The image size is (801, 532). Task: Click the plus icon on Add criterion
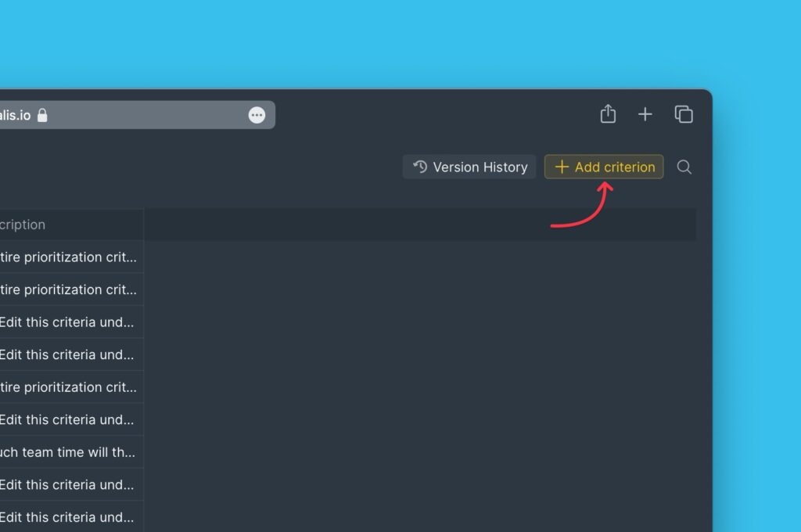coord(561,167)
